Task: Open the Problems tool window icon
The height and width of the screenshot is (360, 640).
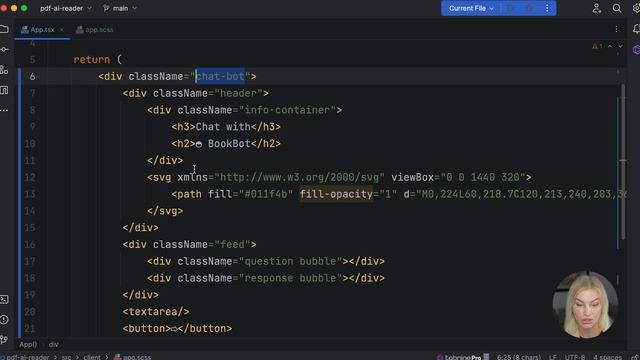Action: click(4, 320)
